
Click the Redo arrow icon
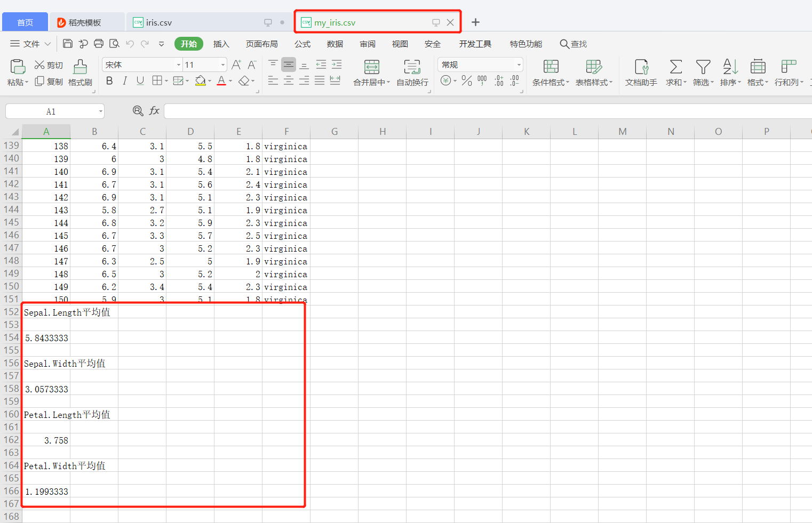pos(145,44)
